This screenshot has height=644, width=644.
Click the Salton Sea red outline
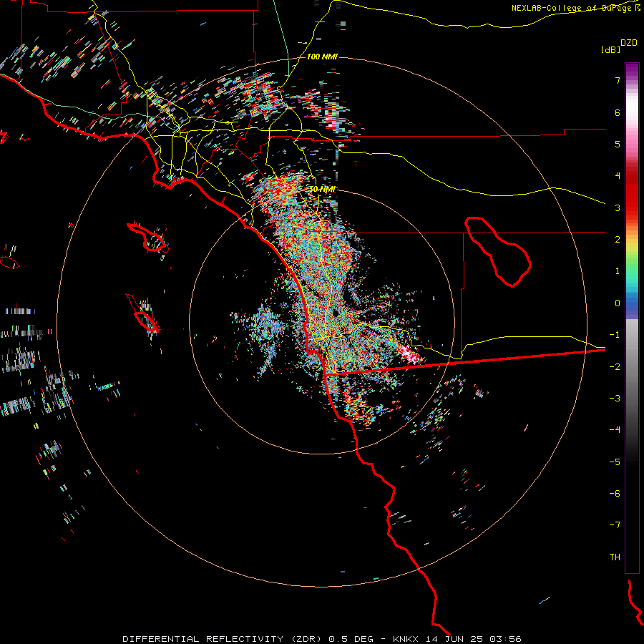coord(498,251)
